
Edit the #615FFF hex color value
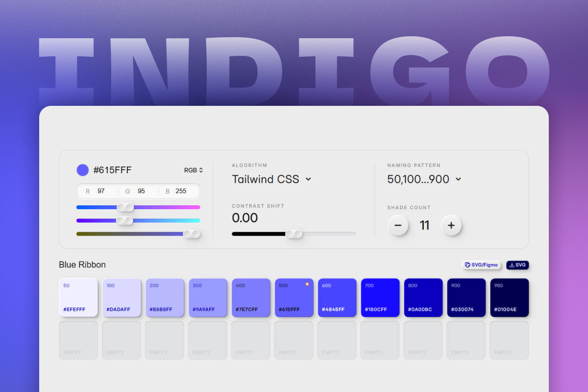click(112, 170)
